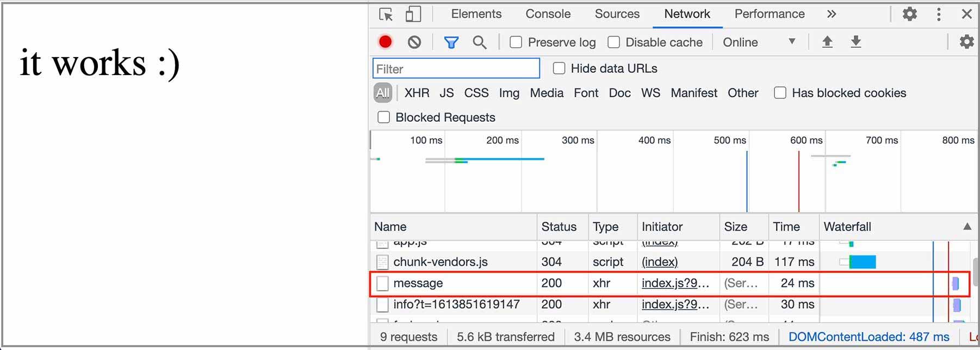This screenshot has height=350, width=980.
Task: Open network search magnifier icon
Action: pos(480,42)
